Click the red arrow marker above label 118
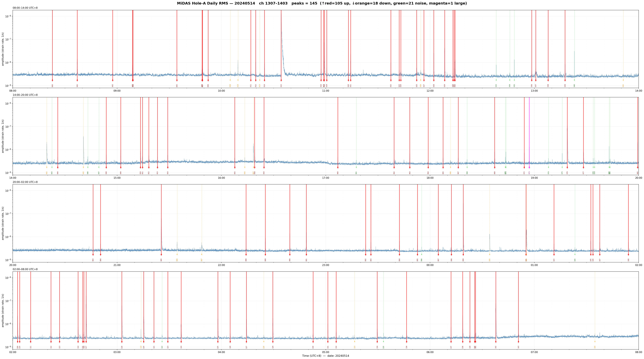This screenshot has height=359, width=644. (x=122, y=341)
